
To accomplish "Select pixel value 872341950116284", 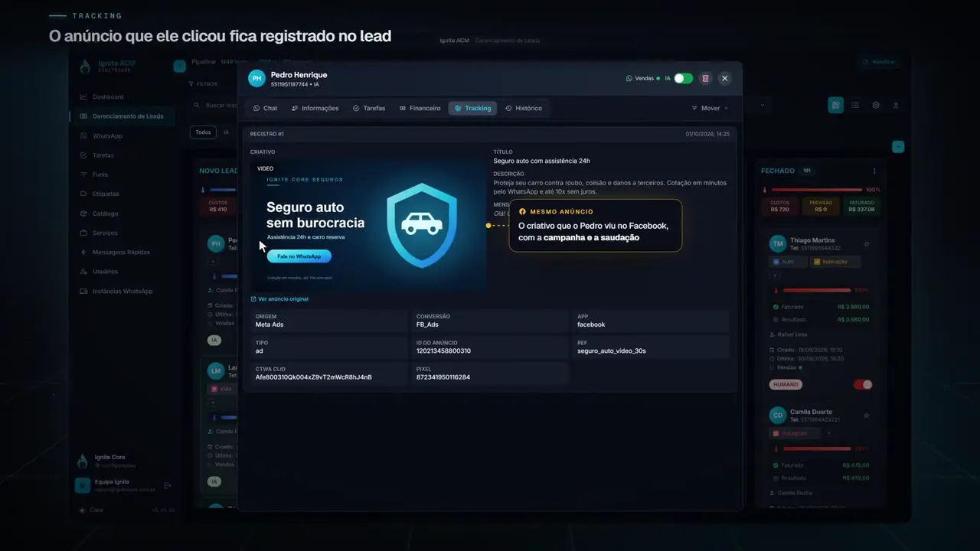I will [443, 377].
